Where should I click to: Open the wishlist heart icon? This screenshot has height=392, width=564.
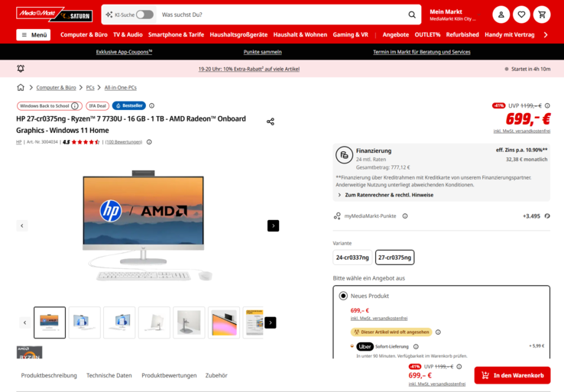tap(521, 15)
